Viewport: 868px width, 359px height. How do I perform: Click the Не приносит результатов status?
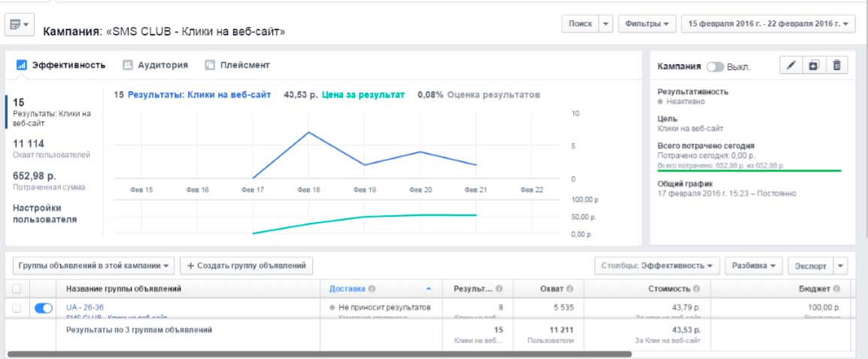click(x=384, y=308)
